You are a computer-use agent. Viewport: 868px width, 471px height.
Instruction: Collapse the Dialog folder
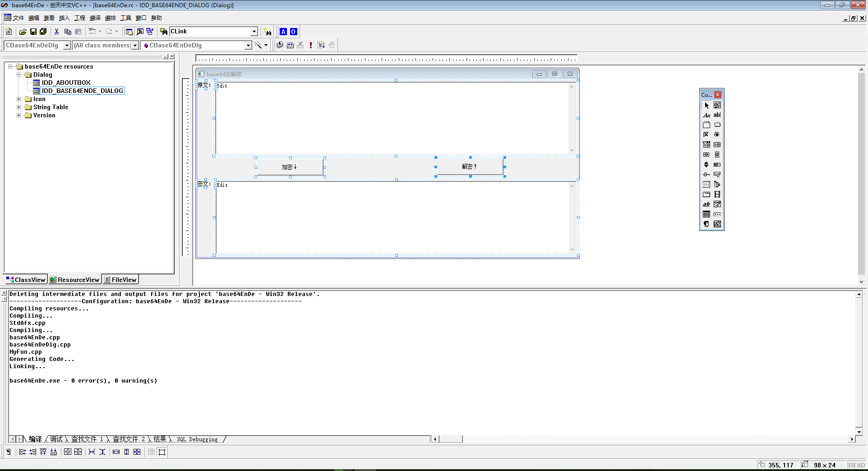pos(19,74)
